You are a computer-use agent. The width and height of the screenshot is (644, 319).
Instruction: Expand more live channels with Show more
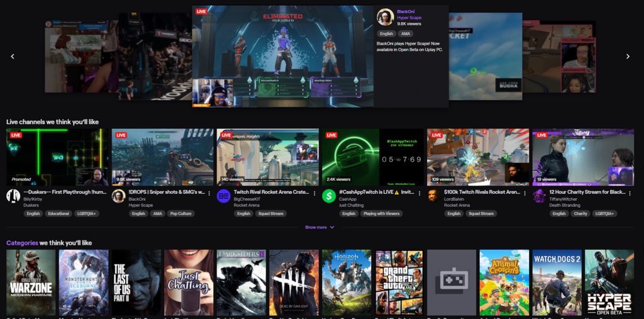point(319,227)
